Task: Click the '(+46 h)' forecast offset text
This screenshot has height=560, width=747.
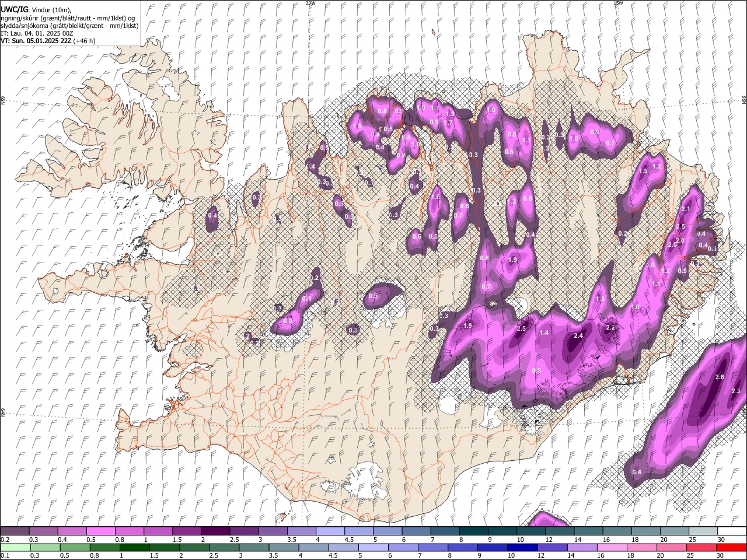Action: 85,41
